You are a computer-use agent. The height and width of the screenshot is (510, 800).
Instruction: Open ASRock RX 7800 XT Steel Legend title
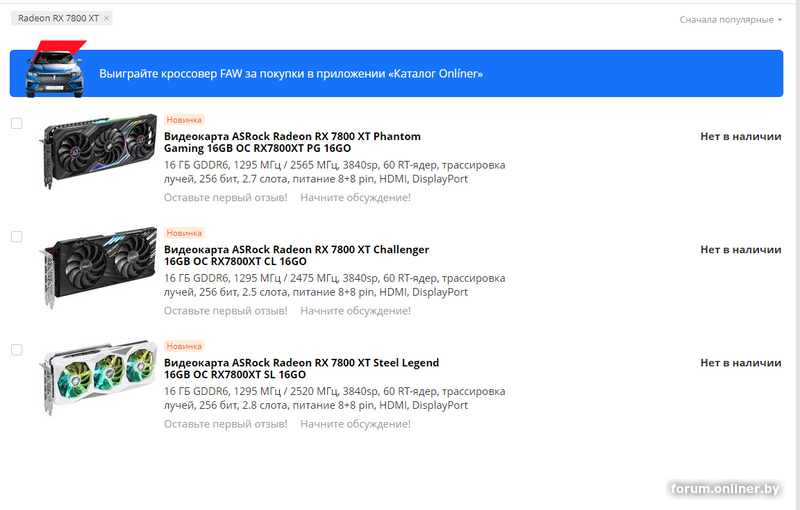[302, 369]
